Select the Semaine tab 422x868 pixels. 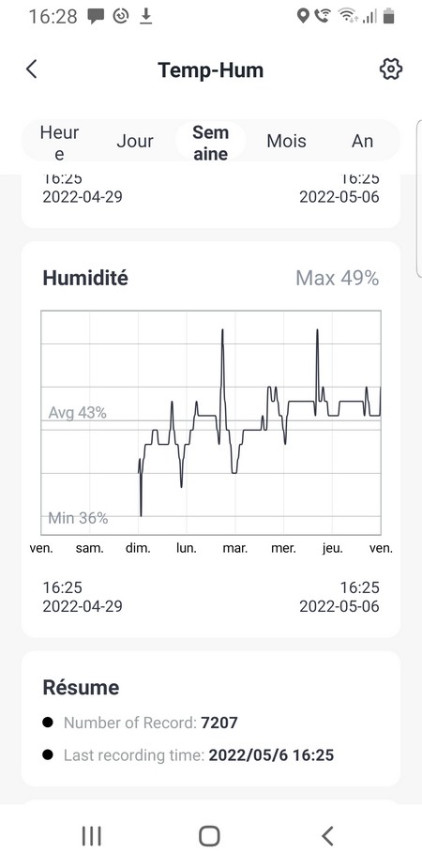pyautogui.click(x=211, y=143)
